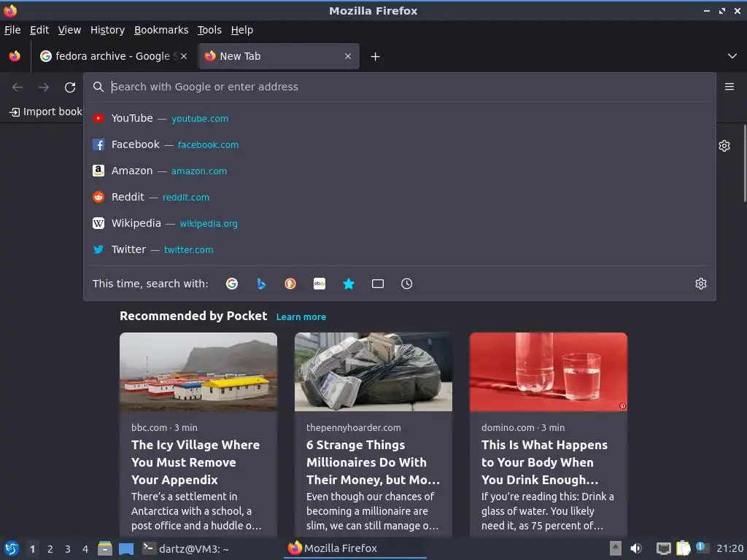Screen dimensions: 747x560
Task: Open clipboard manager tray icon
Action: pyautogui.click(x=683, y=548)
